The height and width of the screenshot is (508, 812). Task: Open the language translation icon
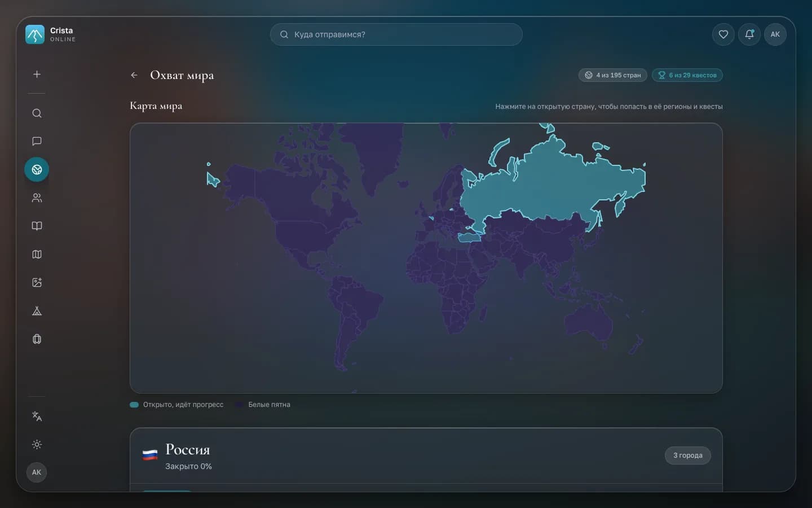pyautogui.click(x=37, y=416)
